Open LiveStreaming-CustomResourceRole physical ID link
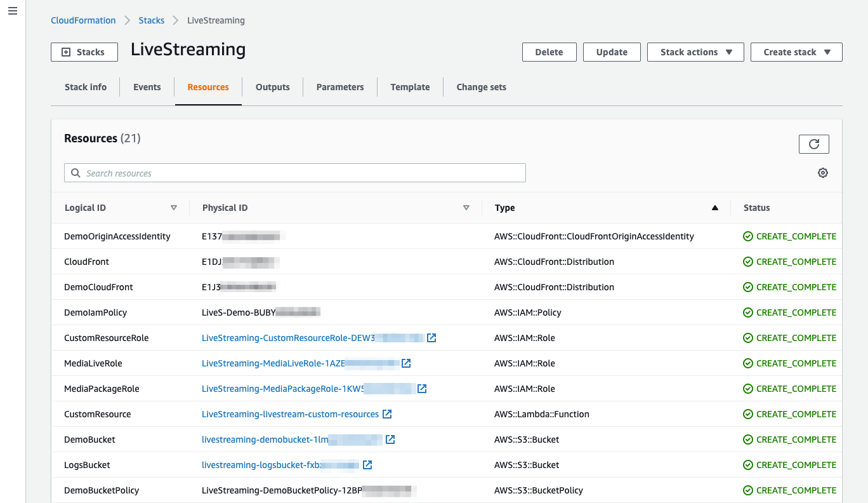This screenshot has height=503, width=868. pyautogui.click(x=313, y=338)
